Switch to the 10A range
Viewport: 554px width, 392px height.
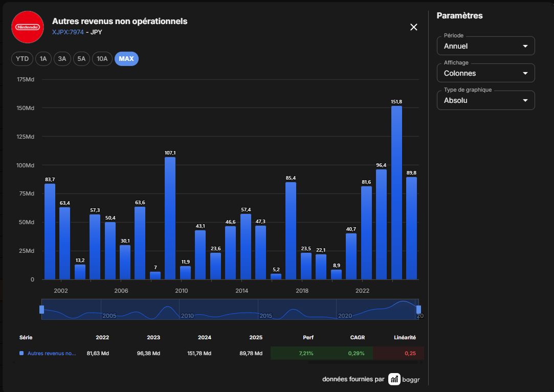pos(102,59)
